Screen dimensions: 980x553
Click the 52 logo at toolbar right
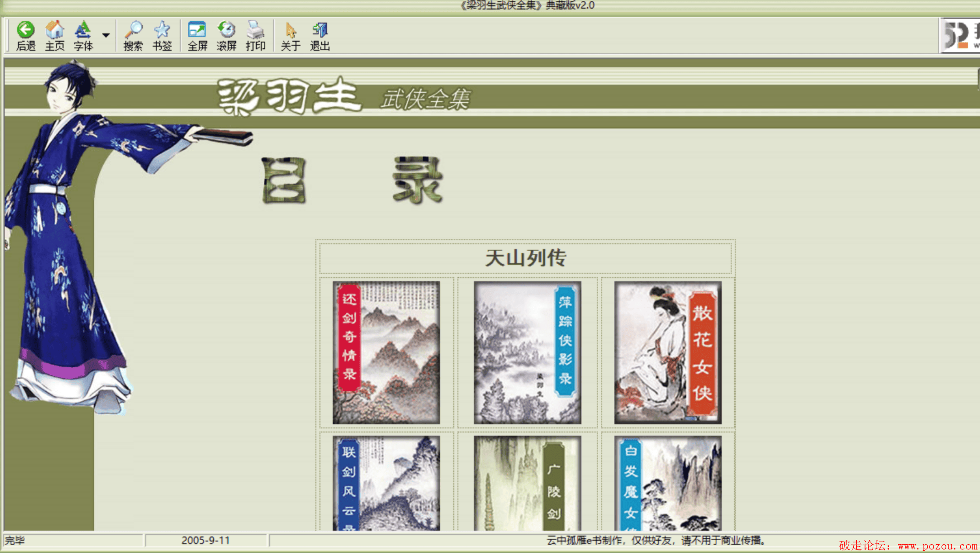(x=961, y=36)
